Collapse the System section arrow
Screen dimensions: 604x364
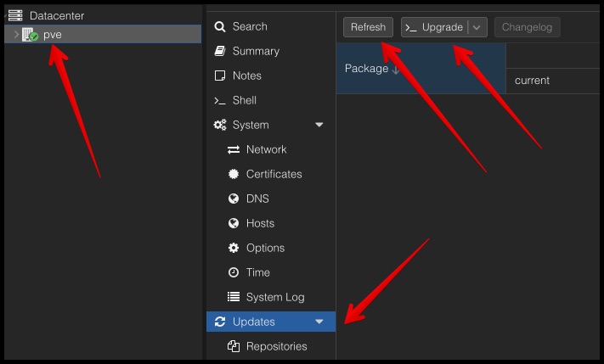(319, 125)
